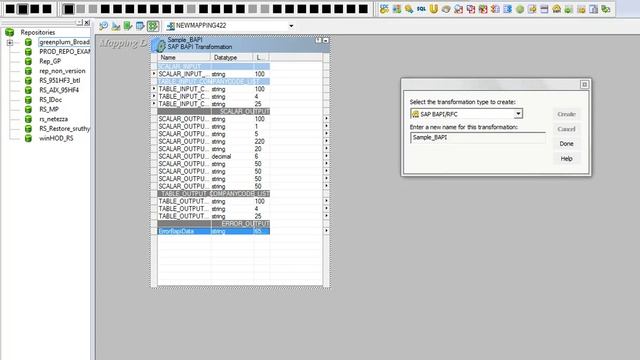Click the first transformation toolbar icon left of SQL
The height and width of the screenshot is (360, 640).
pos(409,9)
